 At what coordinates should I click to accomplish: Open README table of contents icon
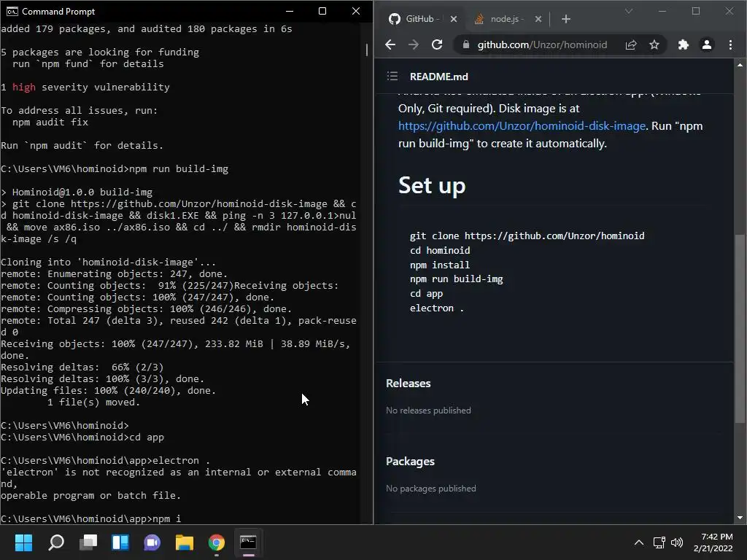pyautogui.click(x=392, y=76)
